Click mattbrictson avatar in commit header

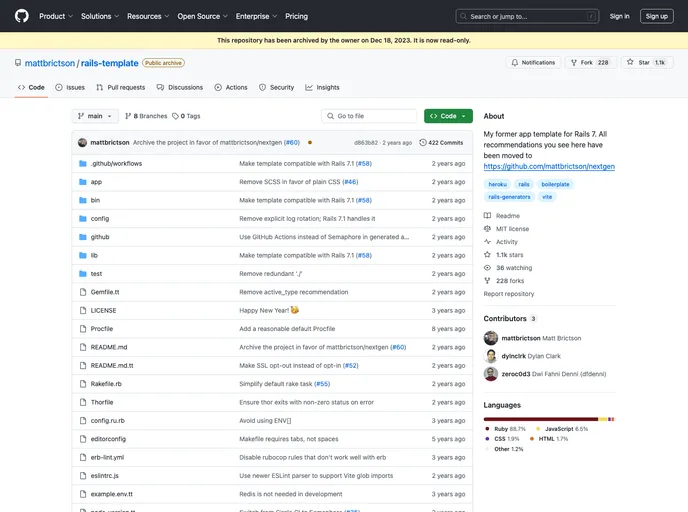pos(82,143)
